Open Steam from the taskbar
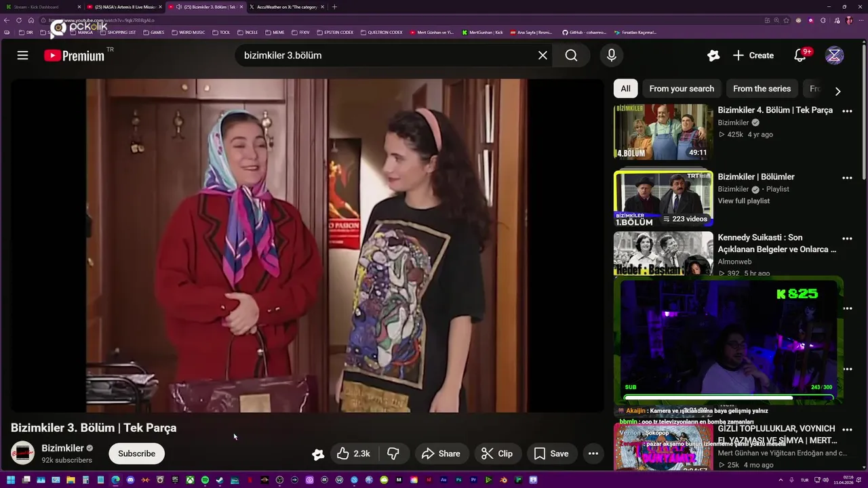This screenshot has height=488, width=868. click(x=220, y=480)
